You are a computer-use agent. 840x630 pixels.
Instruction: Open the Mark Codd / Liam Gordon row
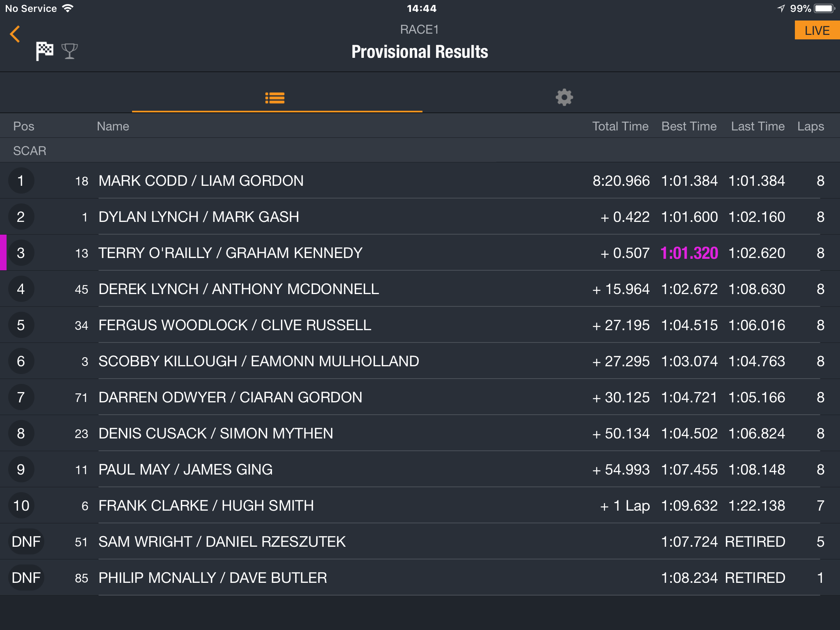pos(420,181)
